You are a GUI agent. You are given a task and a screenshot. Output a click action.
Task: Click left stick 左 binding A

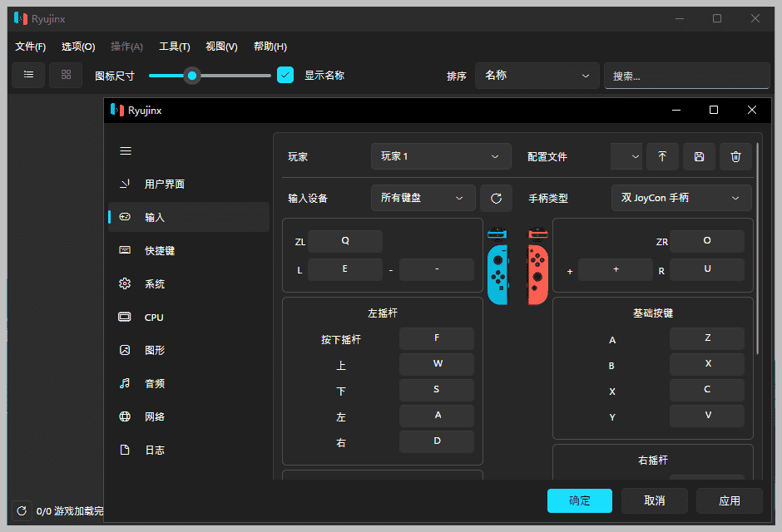(437, 416)
